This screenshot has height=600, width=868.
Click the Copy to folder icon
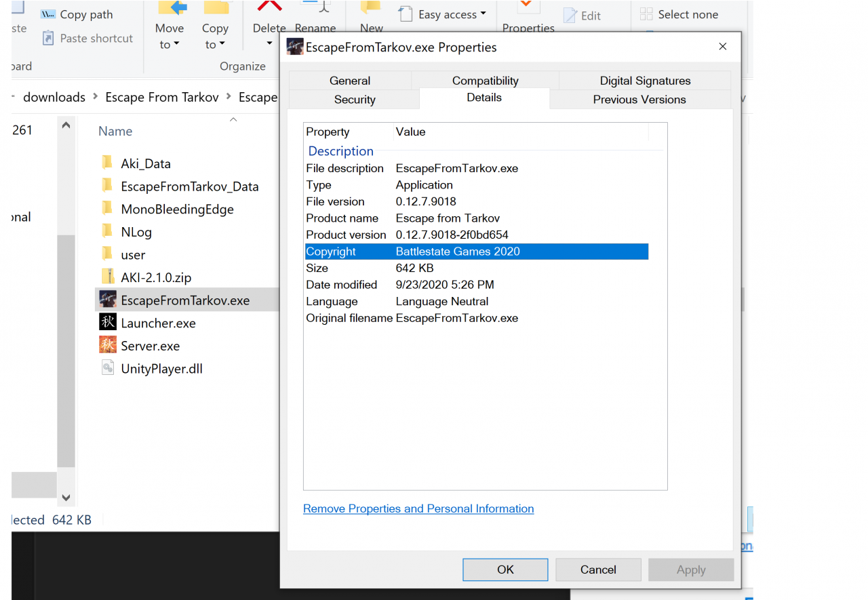(x=216, y=7)
